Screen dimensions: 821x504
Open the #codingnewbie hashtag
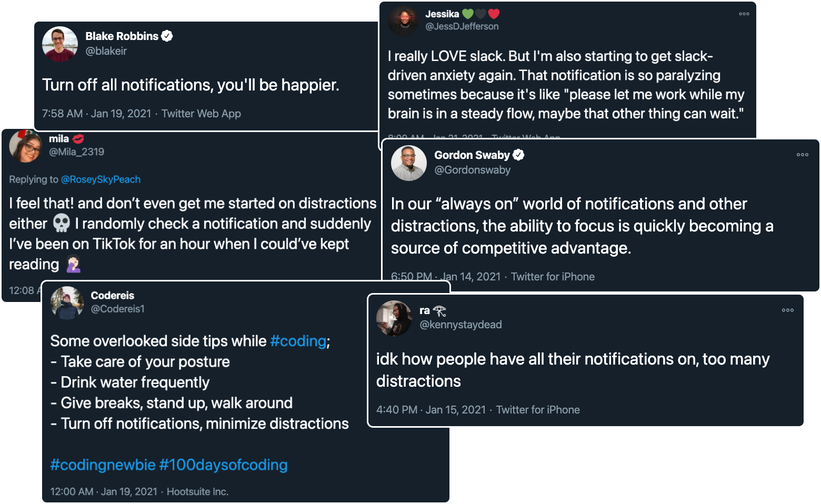pos(103,465)
